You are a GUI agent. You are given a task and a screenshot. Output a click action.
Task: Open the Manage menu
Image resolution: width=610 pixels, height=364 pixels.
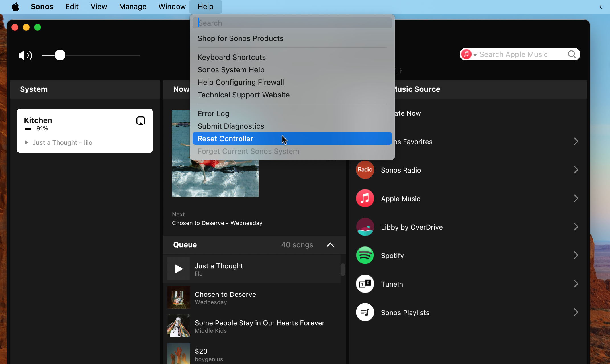[x=132, y=7]
